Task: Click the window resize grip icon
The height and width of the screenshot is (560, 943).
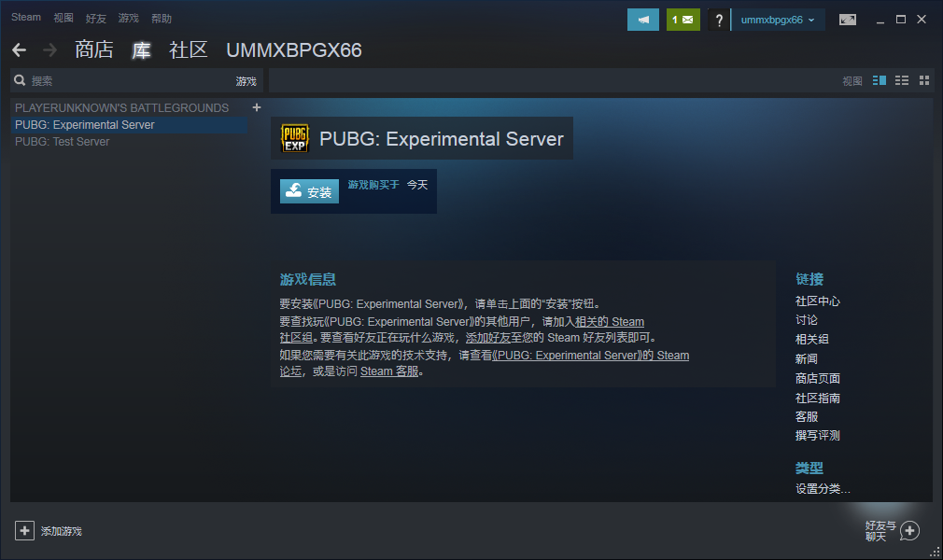Action: pyautogui.click(x=935, y=552)
